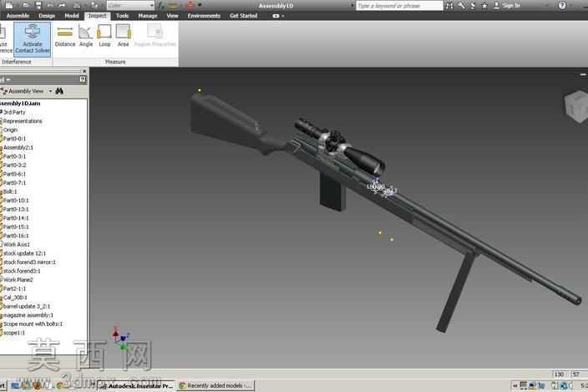The width and height of the screenshot is (588, 392).
Task: Select barrel update 3_2:1 in the tree
Action: (26, 306)
